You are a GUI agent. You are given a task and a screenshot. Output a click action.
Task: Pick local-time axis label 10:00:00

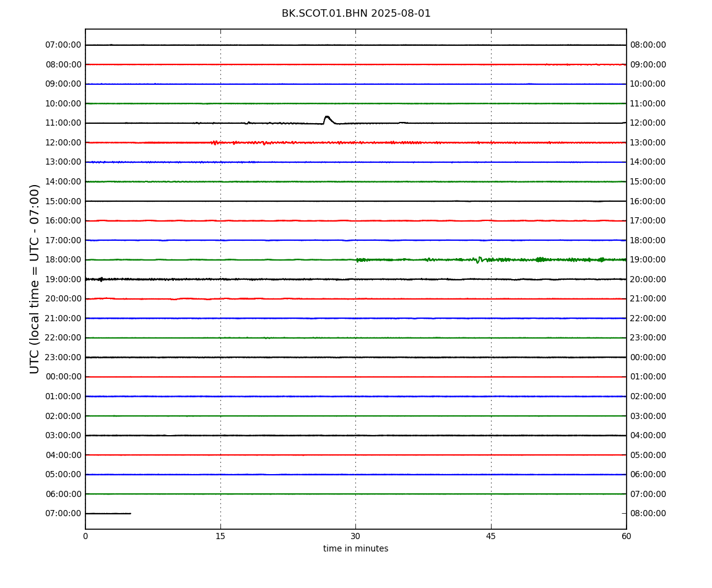coord(648,84)
